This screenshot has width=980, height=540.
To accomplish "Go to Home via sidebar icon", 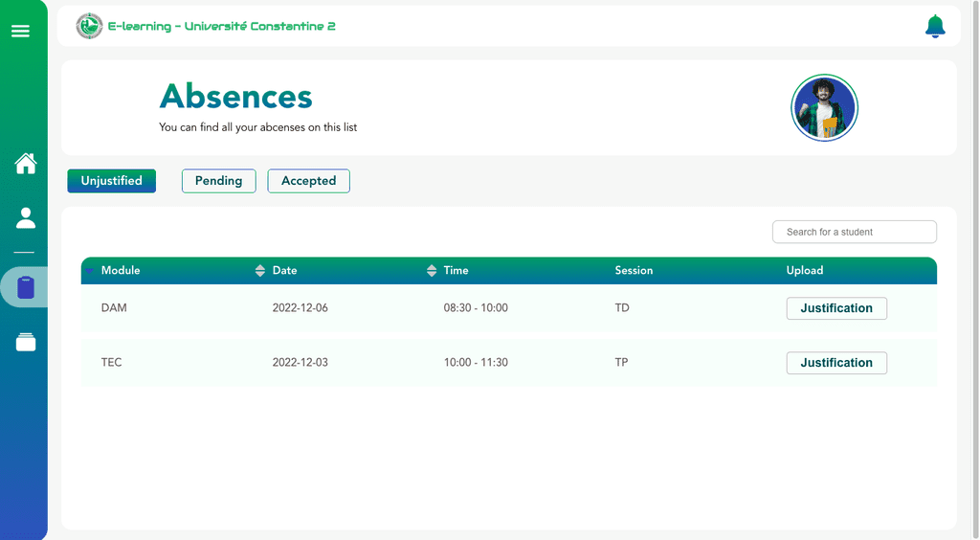I will tap(26, 164).
